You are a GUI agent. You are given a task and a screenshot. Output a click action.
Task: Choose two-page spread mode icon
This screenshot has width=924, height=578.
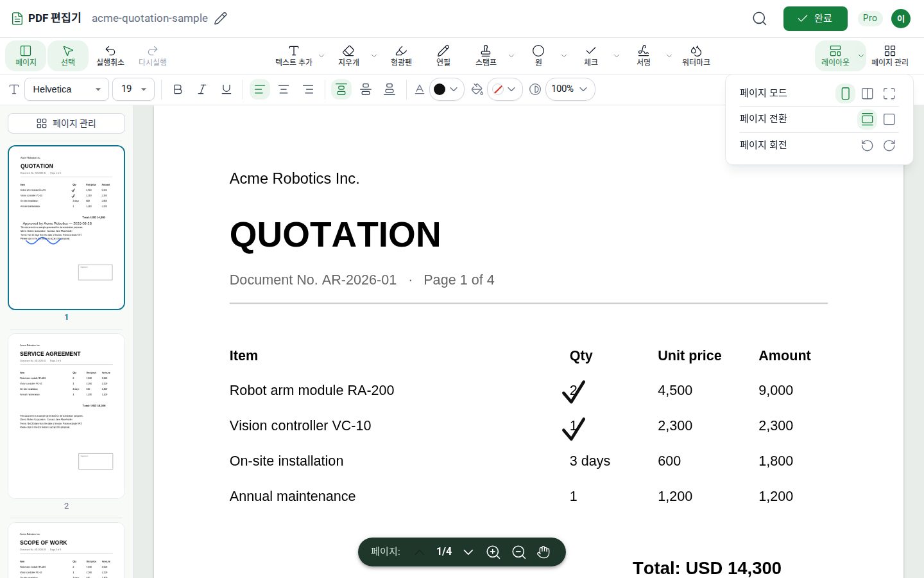868,94
